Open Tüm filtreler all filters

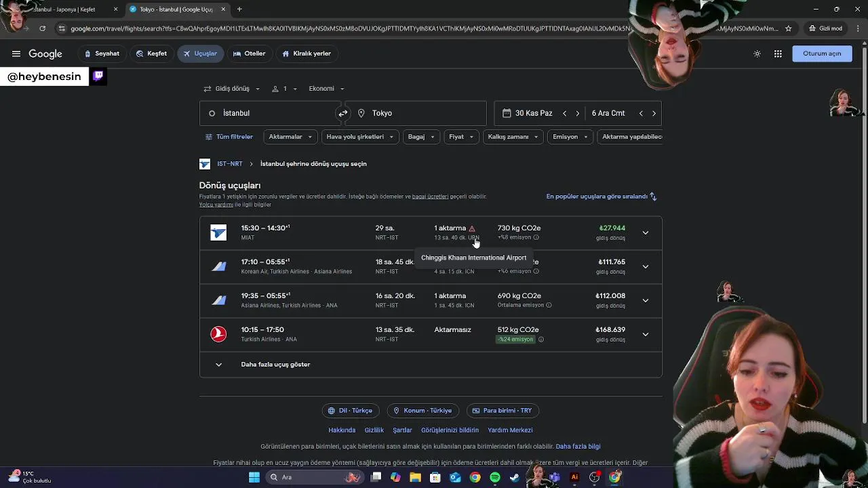tap(229, 137)
